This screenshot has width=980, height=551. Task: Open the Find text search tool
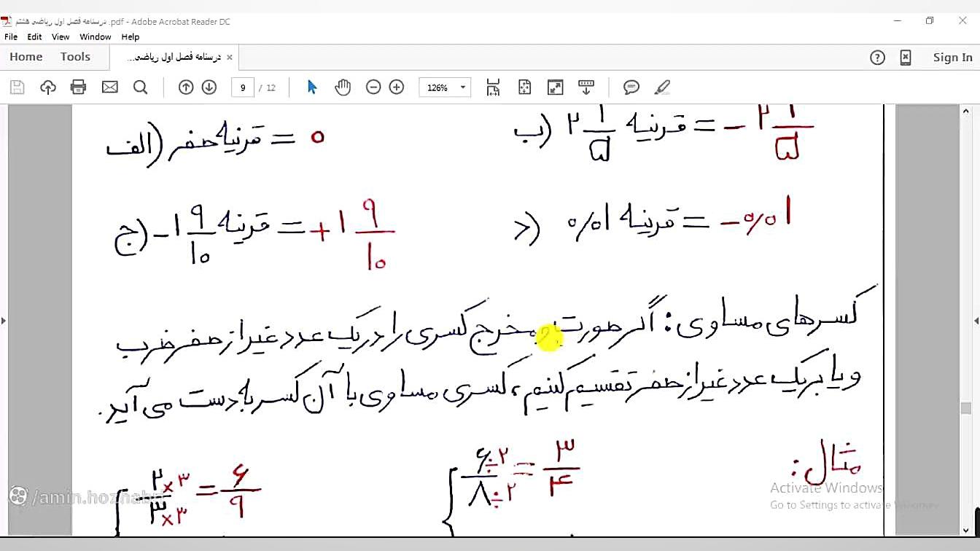[141, 87]
